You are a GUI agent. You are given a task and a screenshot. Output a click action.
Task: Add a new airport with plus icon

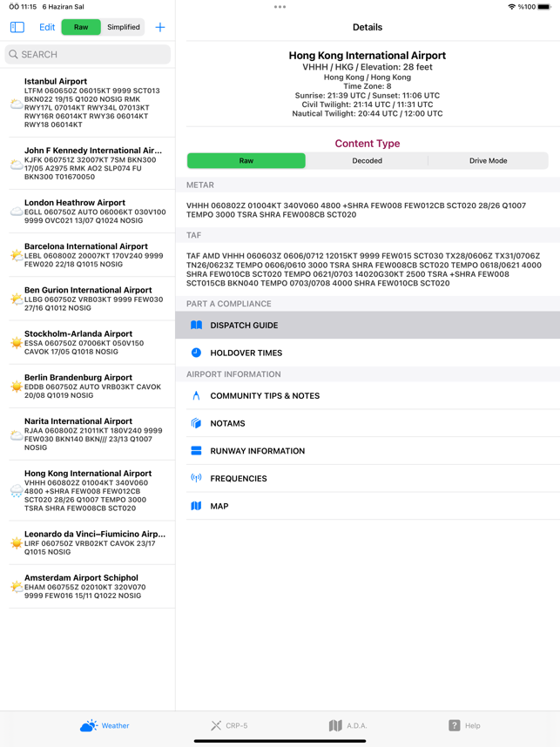coord(160,27)
